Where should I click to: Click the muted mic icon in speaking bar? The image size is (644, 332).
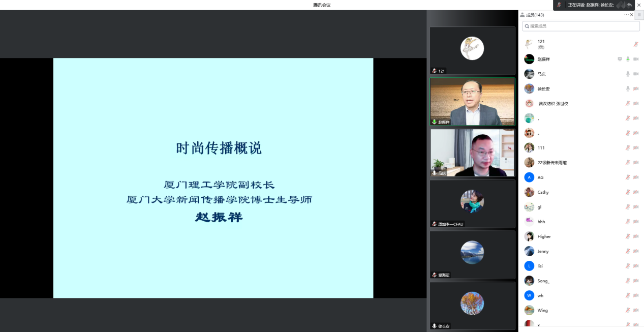coord(559,5)
